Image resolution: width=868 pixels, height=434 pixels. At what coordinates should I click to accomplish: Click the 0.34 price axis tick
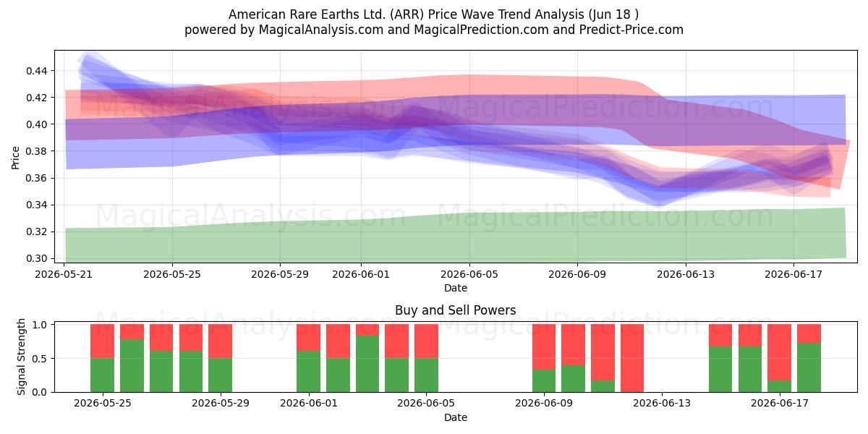(x=37, y=205)
